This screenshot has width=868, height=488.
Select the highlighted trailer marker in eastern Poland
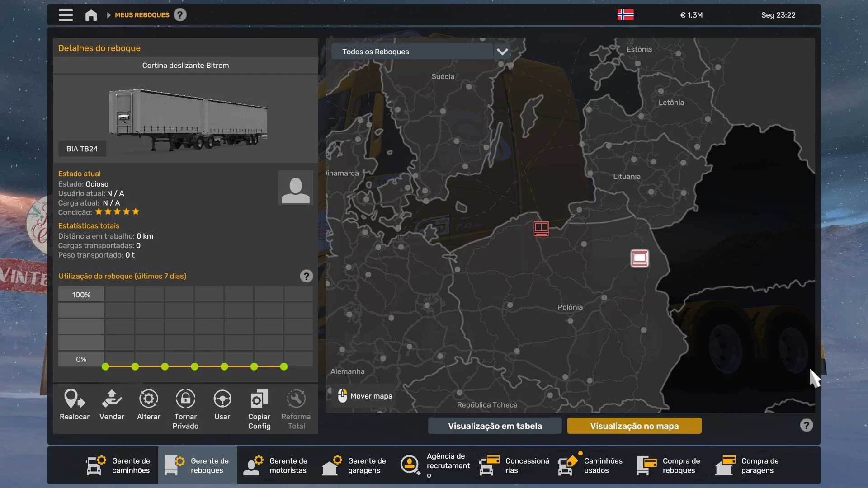(639, 258)
